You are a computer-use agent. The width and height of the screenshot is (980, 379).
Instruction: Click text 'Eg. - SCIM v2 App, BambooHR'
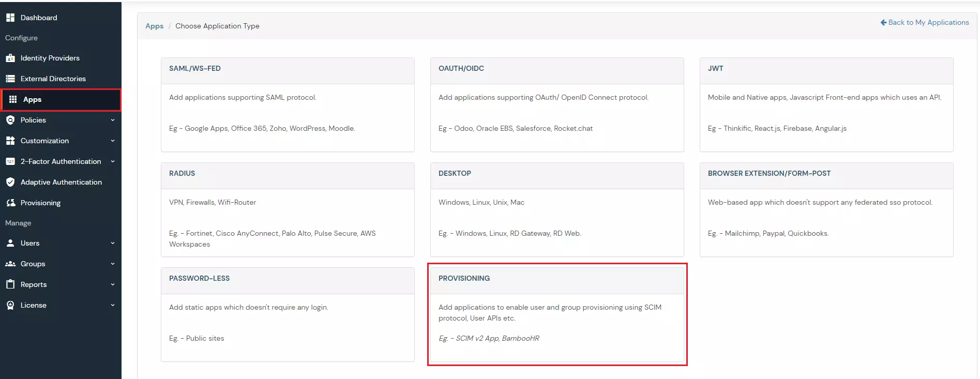[x=489, y=338]
